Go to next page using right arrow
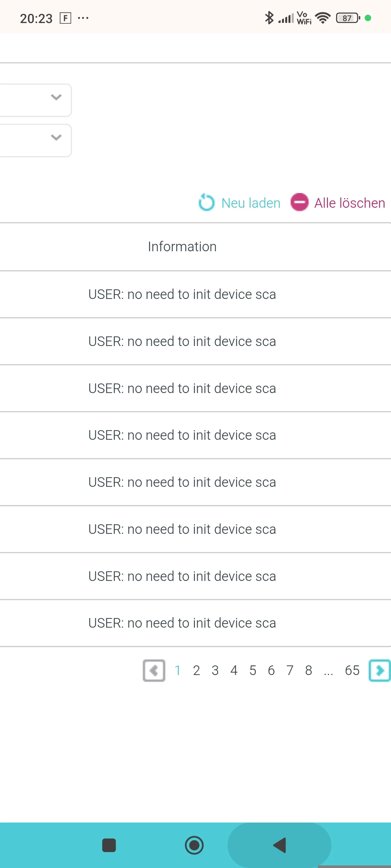391x868 pixels. pos(379,671)
